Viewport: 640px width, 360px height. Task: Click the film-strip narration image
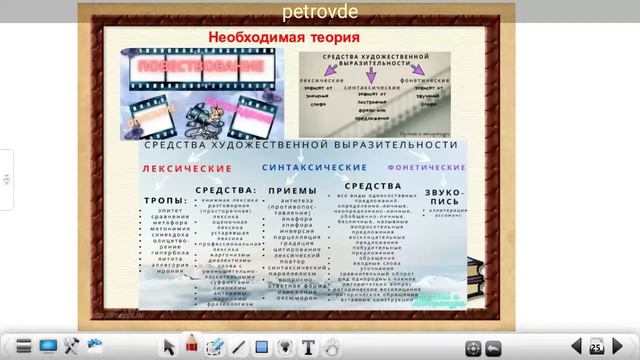point(202,94)
